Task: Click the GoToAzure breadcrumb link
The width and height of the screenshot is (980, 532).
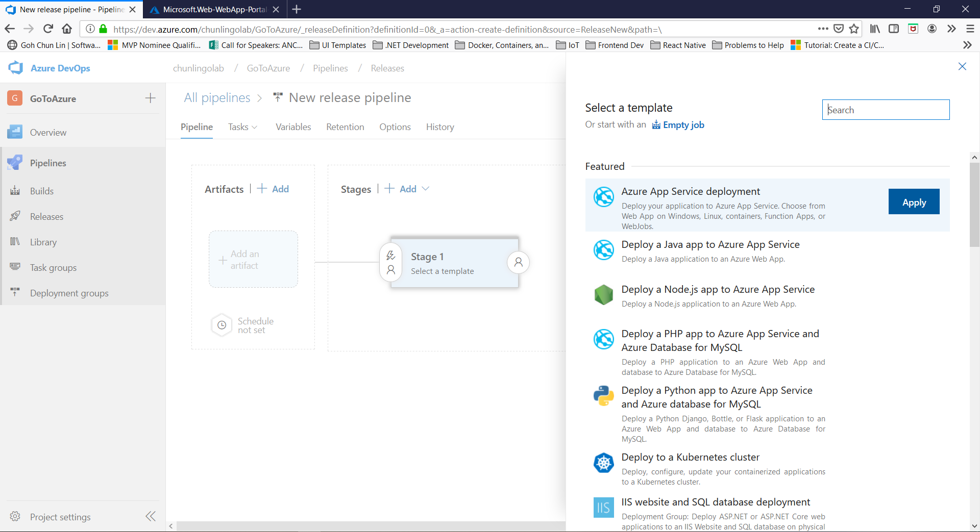Action: (268, 68)
